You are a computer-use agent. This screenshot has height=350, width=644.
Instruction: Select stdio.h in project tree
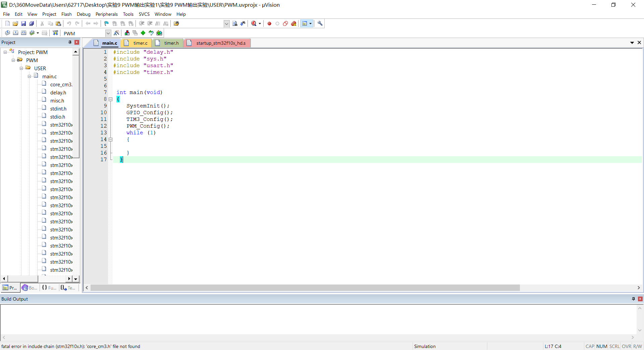[58, 117]
